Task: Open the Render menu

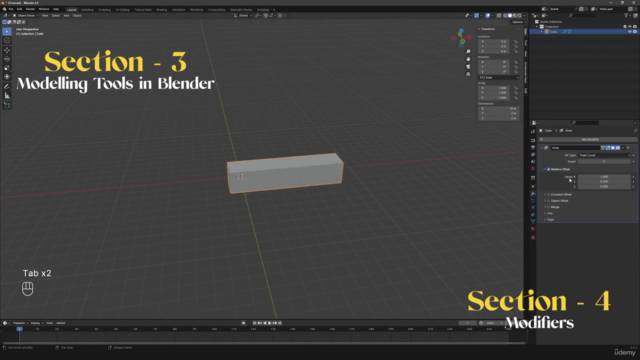Action: [30, 9]
